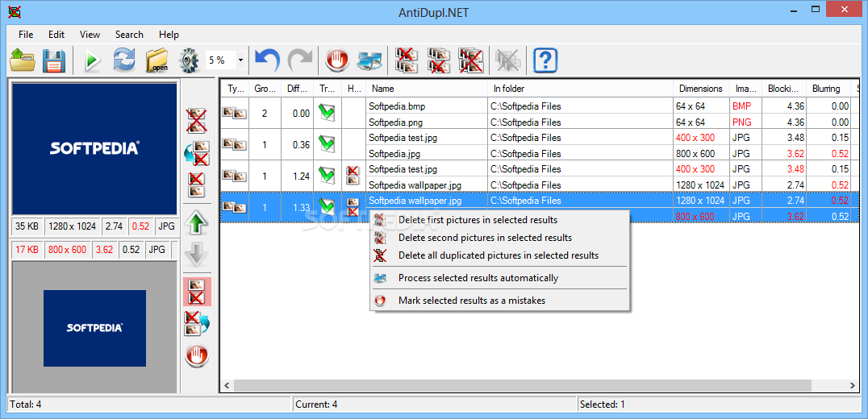Image resolution: width=868 pixels, height=419 pixels.
Task: Select the Softpedia.png file name
Action: point(398,122)
